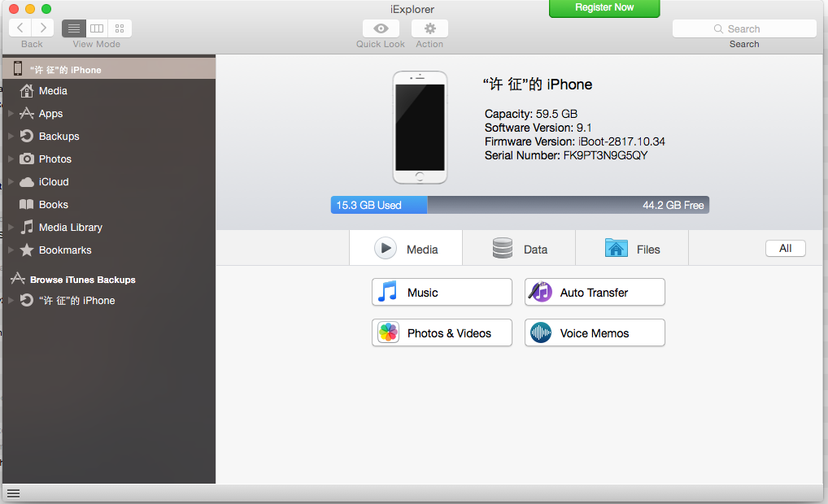Open the Music button

[442, 292]
